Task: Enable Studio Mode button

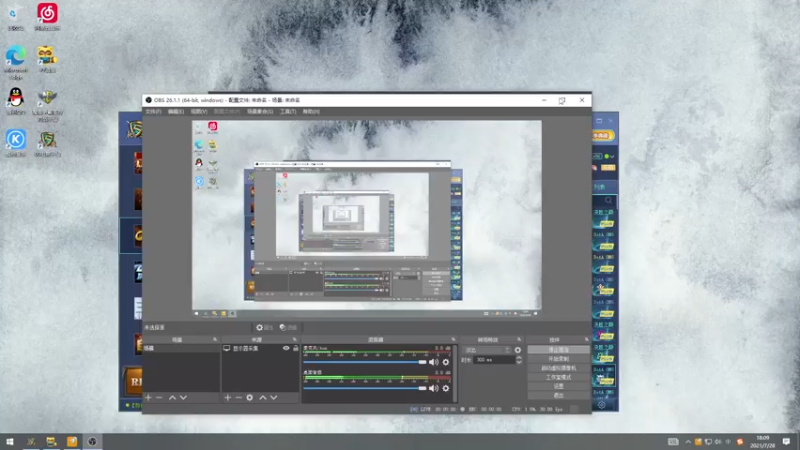Action: (x=558, y=378)
